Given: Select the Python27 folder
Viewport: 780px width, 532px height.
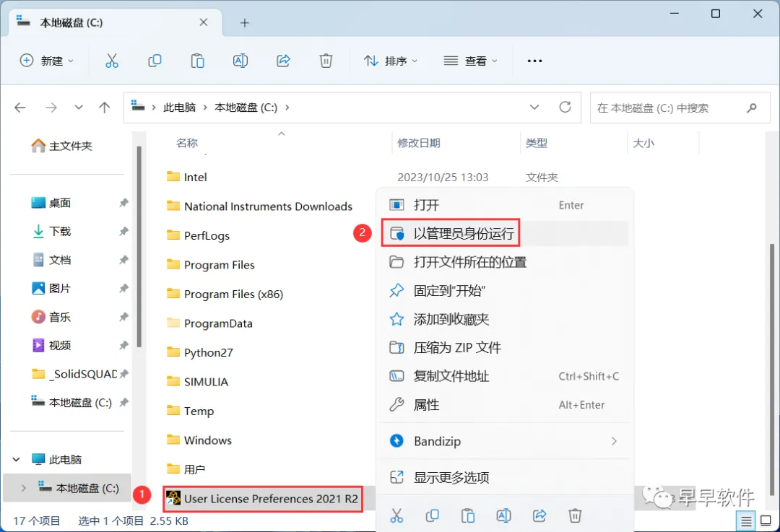Looking at the screenshot, I should (x=200, y=352).
